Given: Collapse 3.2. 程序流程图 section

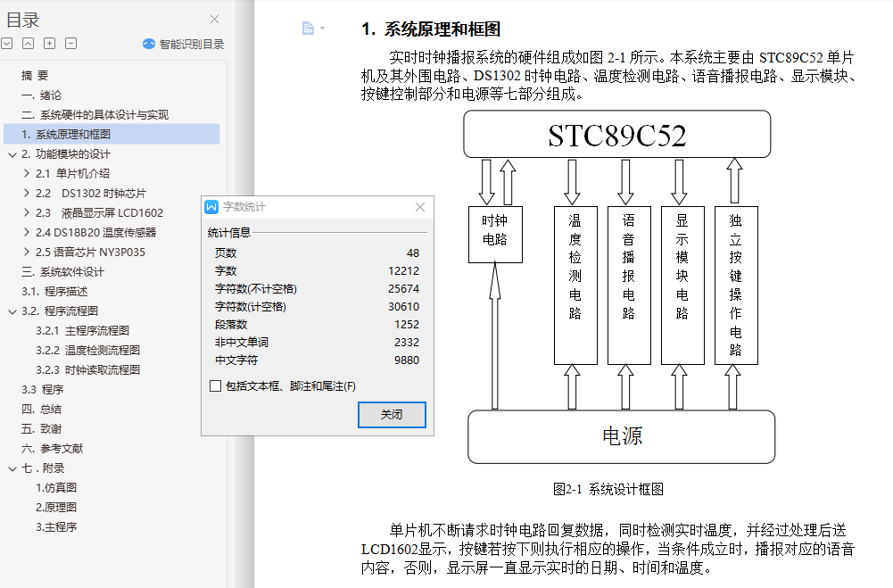Looking at the screenshot, I should [12, 311].
